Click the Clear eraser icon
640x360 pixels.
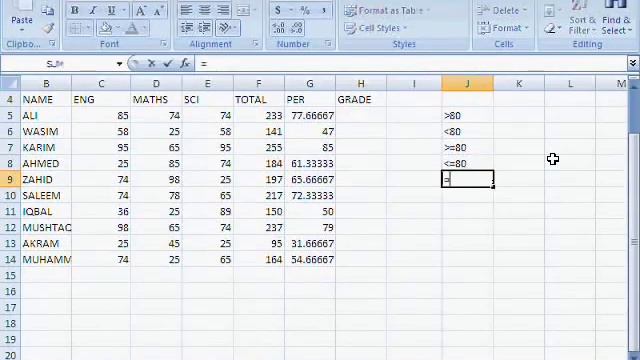pyautogui.click(x=550, y=29)
